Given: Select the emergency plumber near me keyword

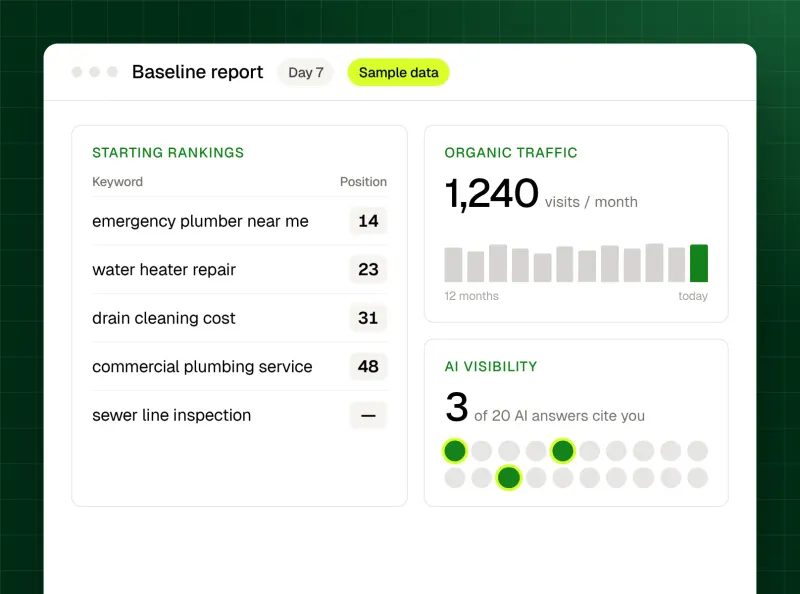Looking at the screenshot, I should pyautogui.click(x=200, y=221).
